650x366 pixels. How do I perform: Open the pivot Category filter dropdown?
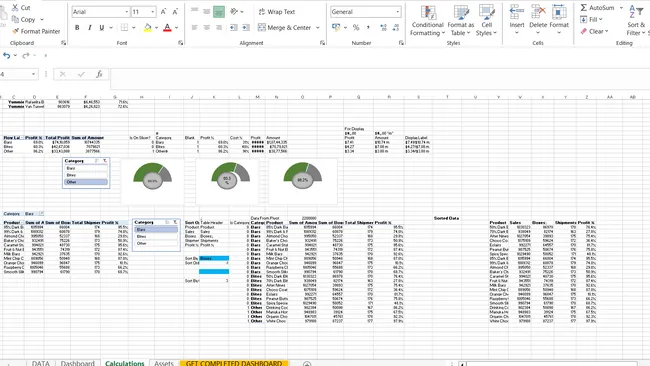(x=41, y=214)
